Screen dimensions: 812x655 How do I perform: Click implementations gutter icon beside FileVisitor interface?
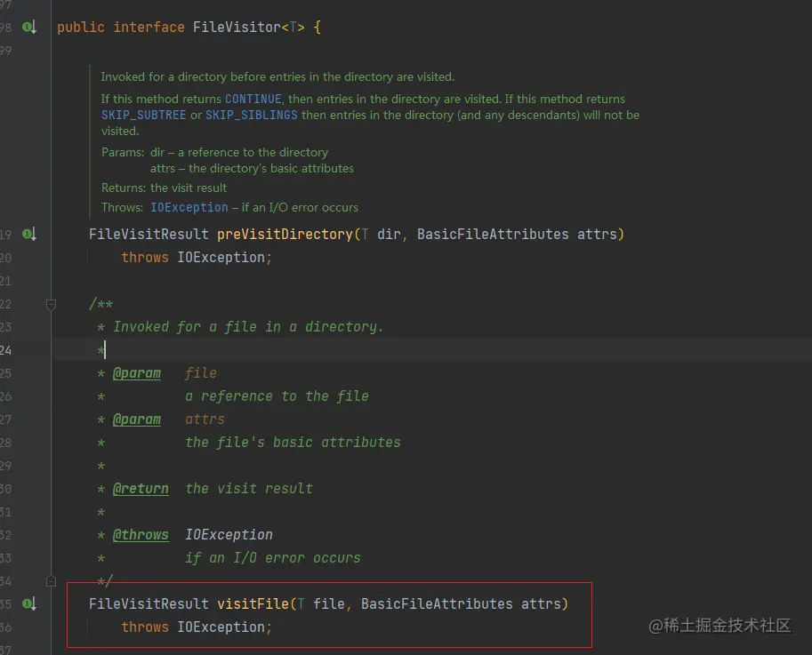click(x=29, y=27)
